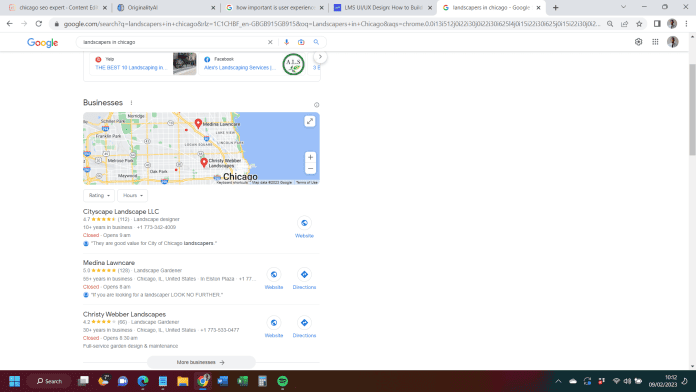The width and height of the screenshot is (696, 392).
Task: Expand the Rating filter dropdown
Action: pos(99,195)
